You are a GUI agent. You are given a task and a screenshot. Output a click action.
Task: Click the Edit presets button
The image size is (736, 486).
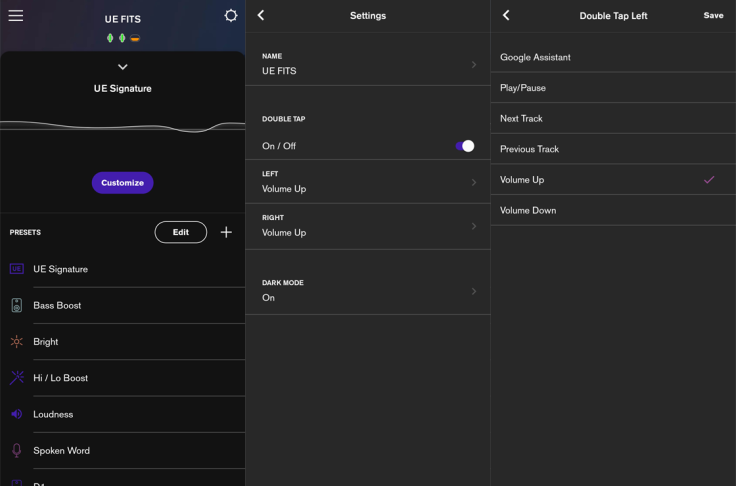pos(181,232)
